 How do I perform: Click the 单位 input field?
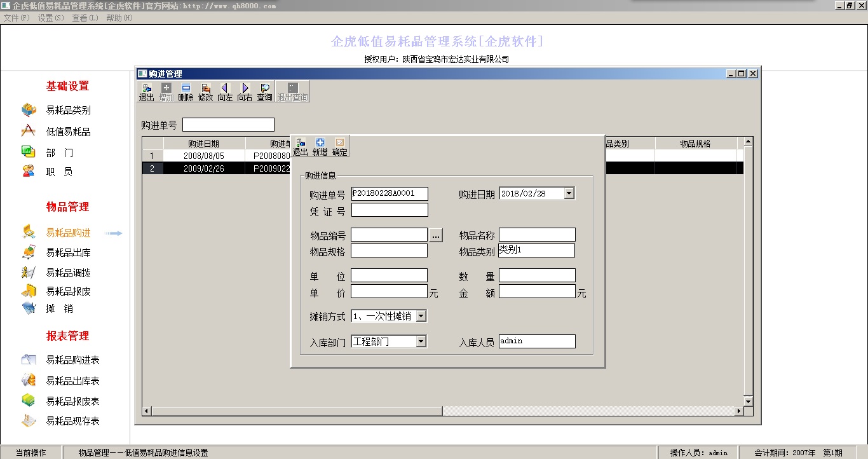(389, 275)
